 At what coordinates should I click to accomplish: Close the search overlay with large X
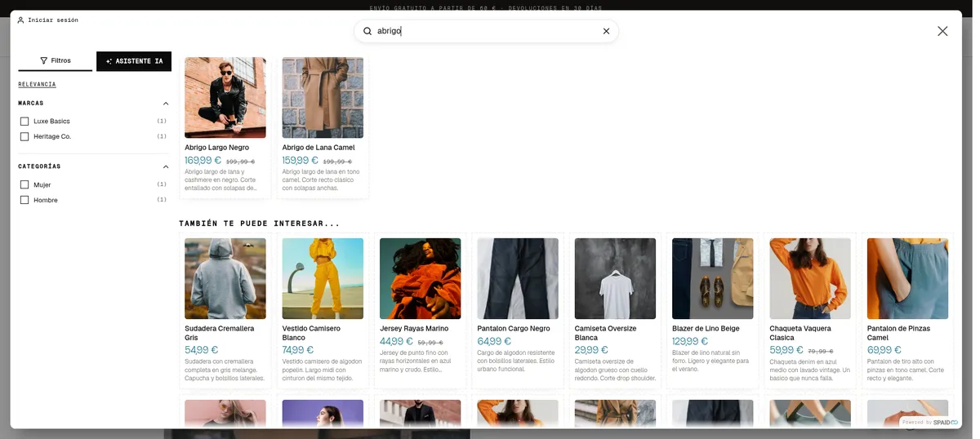coord(942,31)
